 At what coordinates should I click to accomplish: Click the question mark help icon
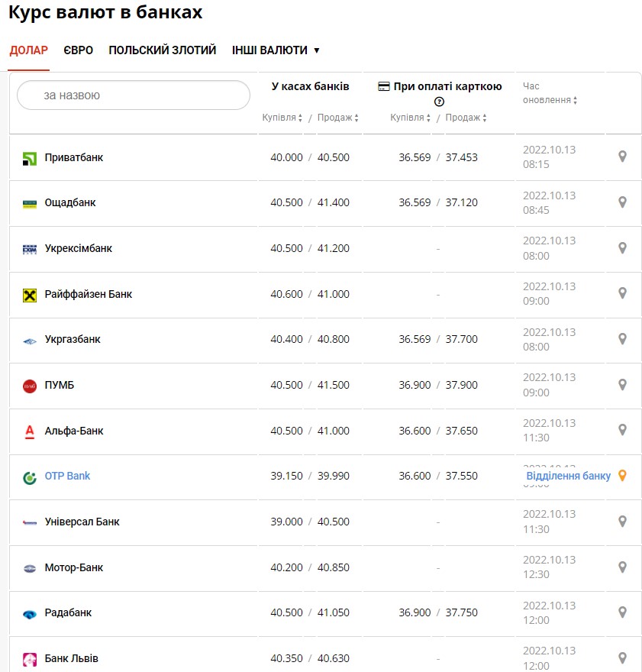439,102
